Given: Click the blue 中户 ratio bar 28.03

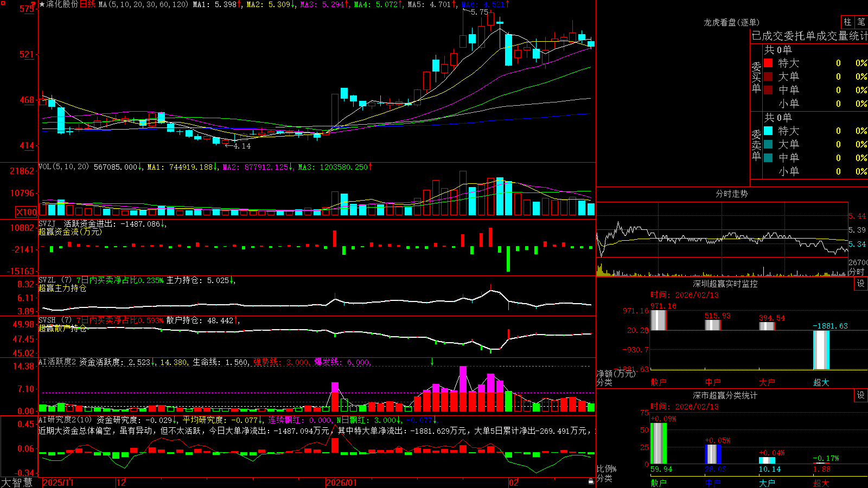Looking at the screenshot, I should click(712, 454).
